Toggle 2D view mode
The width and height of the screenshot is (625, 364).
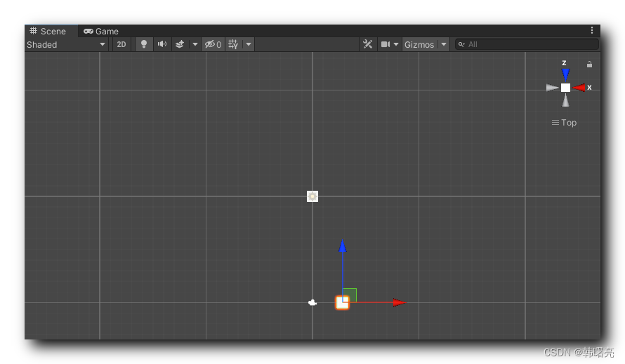point(121,44)
